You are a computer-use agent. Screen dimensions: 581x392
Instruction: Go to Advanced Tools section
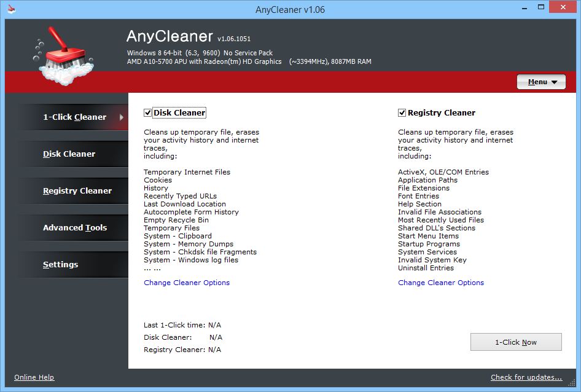[x=74, y=228]
